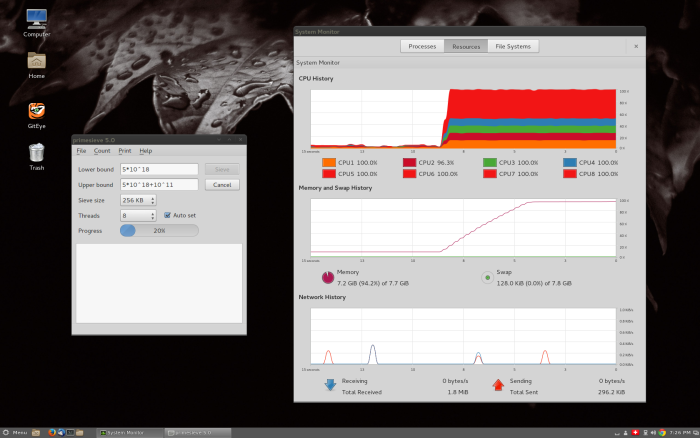Switch to primesieve 5.0 in the taskbar
This screenshot has width=700, height=438.
(x=198, y=433)
